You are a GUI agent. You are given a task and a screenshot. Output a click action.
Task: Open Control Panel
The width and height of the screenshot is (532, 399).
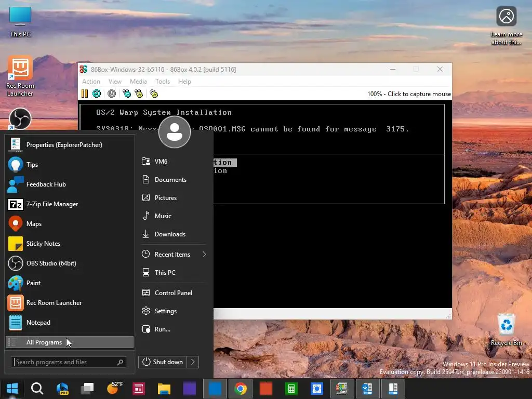pos(174,293)
